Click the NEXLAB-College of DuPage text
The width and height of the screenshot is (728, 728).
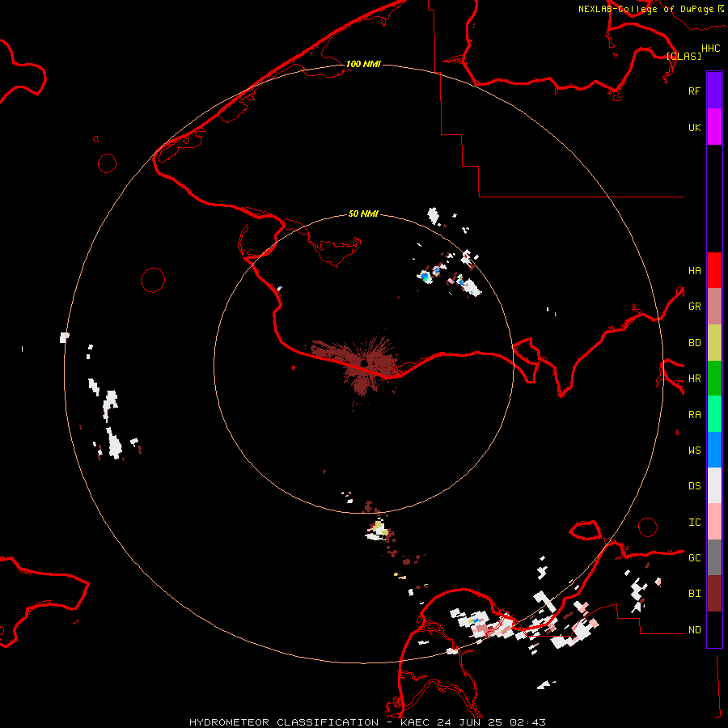[645, 9]
